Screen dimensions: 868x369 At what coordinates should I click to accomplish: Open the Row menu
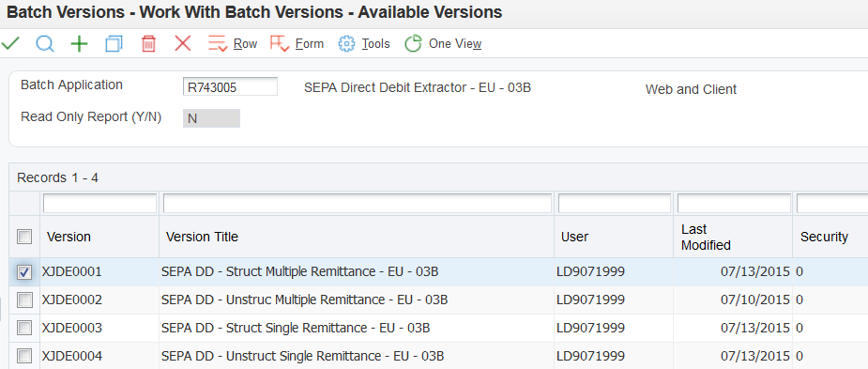click(x=245, y=44)
